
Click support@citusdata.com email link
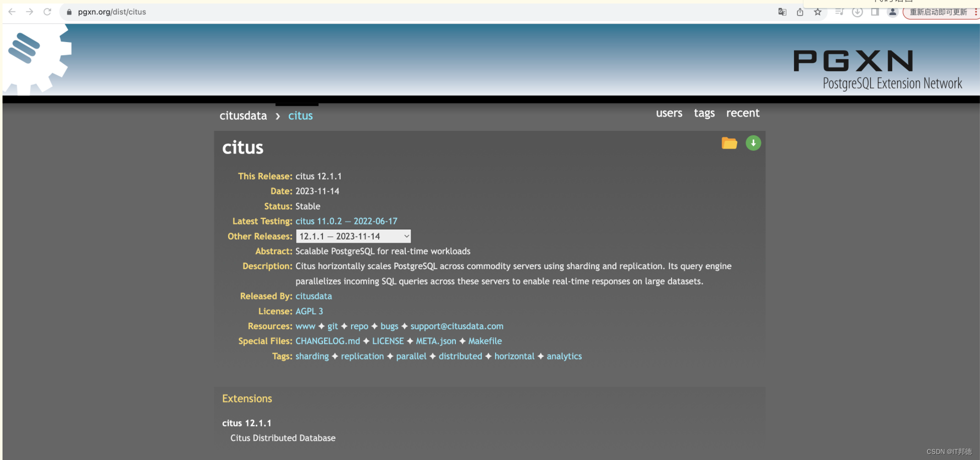(457, 327)
